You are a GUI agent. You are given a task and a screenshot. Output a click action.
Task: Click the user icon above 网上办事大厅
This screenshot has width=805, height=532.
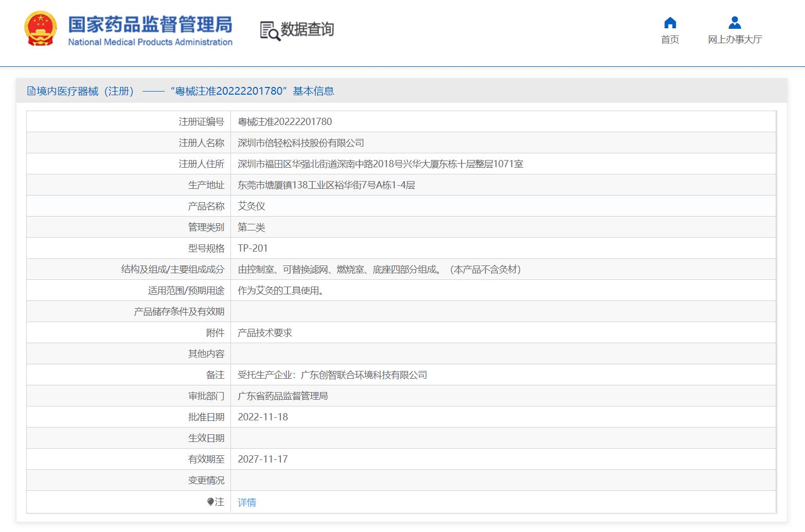pos(735,23)
